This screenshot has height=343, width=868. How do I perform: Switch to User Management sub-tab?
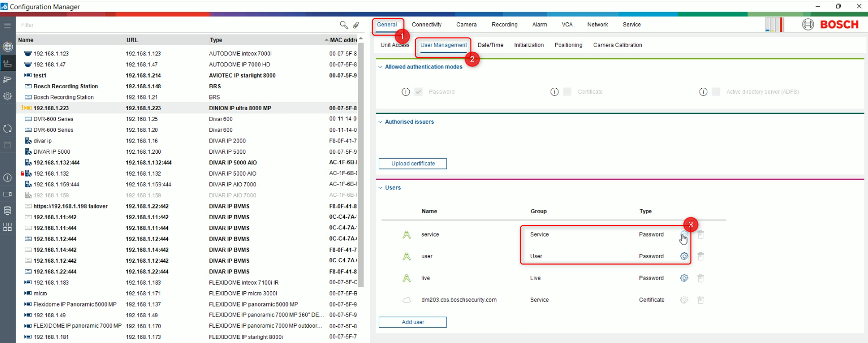(x=444, y=45)
